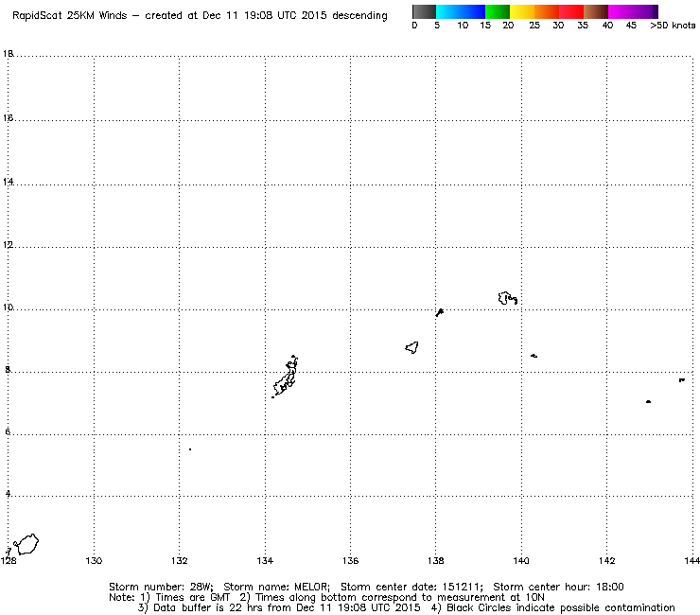The height and width of the screenshot is (615, 700).
Task: Click the yellow 20-25 knots legend color
Action: pos(522,11)
